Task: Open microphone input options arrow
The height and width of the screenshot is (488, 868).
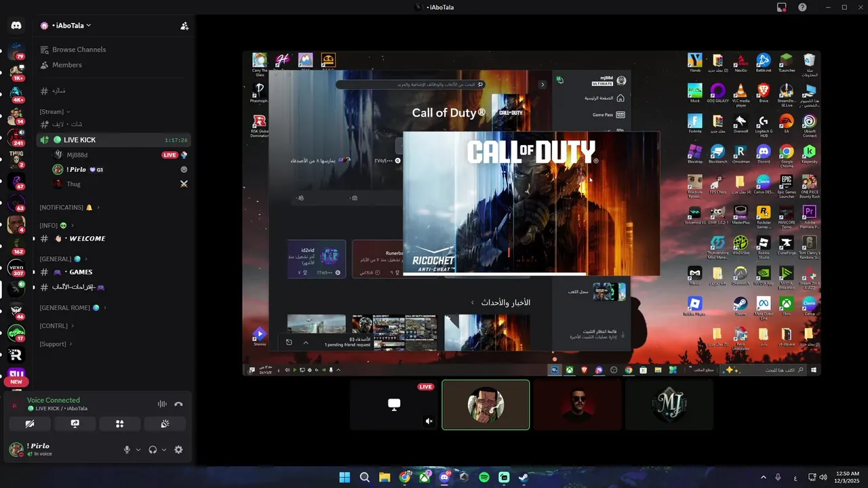Action: (138, 449)
